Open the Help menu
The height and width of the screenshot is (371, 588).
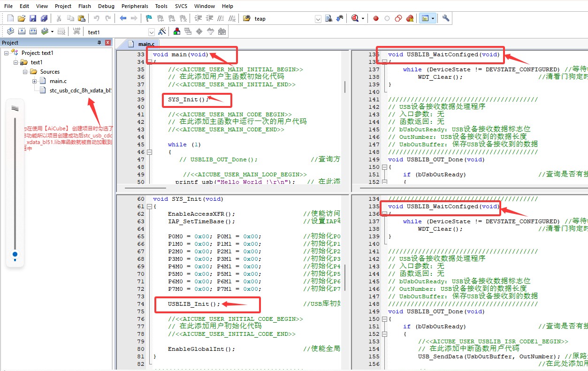coord(228,6)
